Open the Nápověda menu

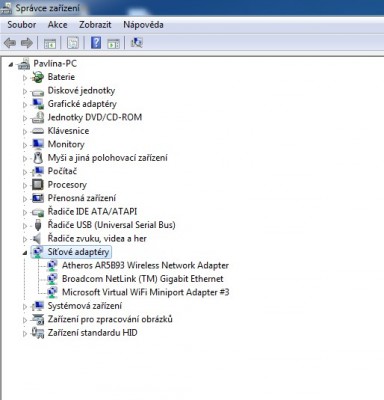143,25
